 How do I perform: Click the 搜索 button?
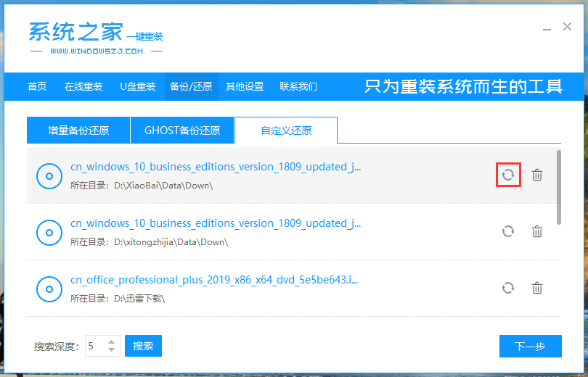pos(143,347)
